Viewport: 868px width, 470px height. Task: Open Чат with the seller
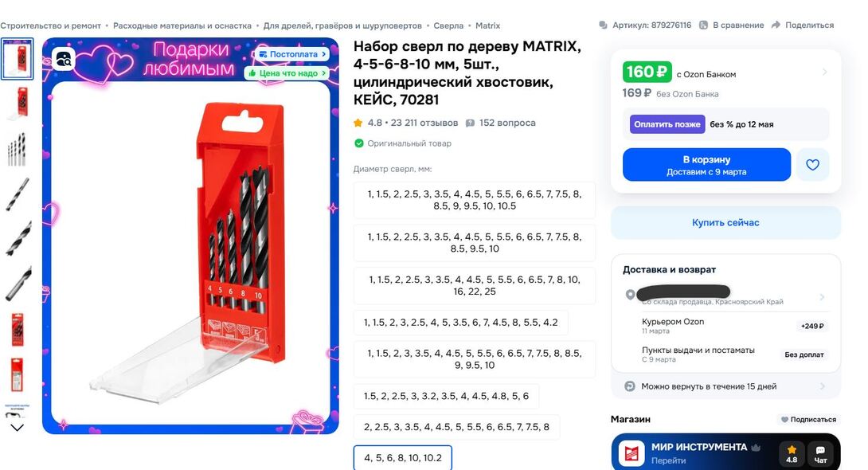(x=820, y=452)
